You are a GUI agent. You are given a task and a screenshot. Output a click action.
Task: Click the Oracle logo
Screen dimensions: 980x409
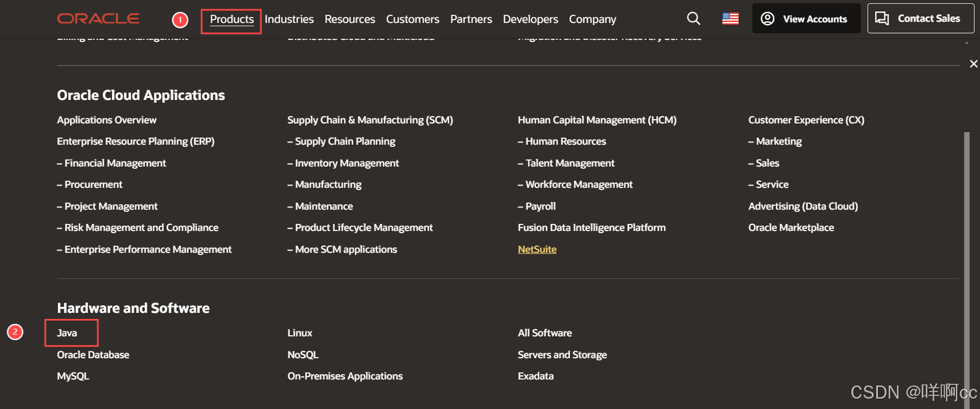click(98, 19)
